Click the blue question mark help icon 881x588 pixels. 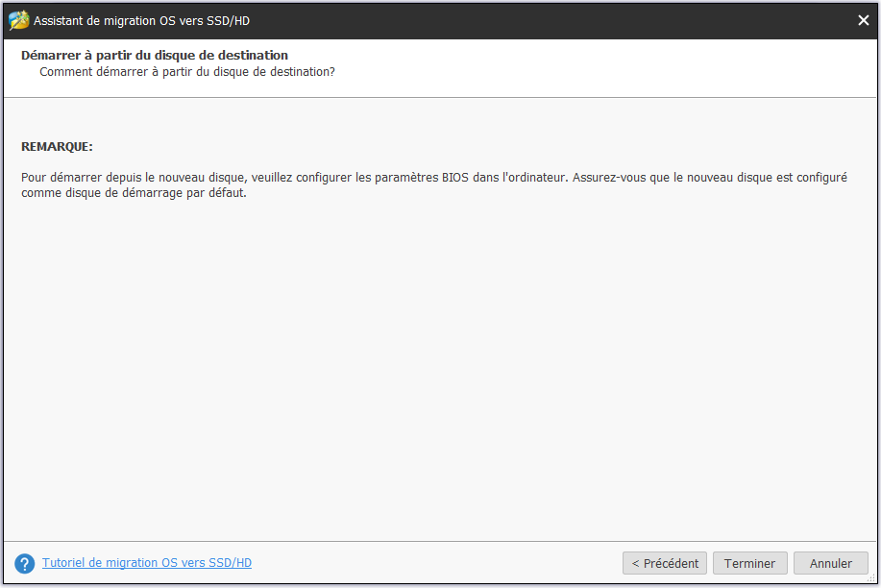(25, 563)
